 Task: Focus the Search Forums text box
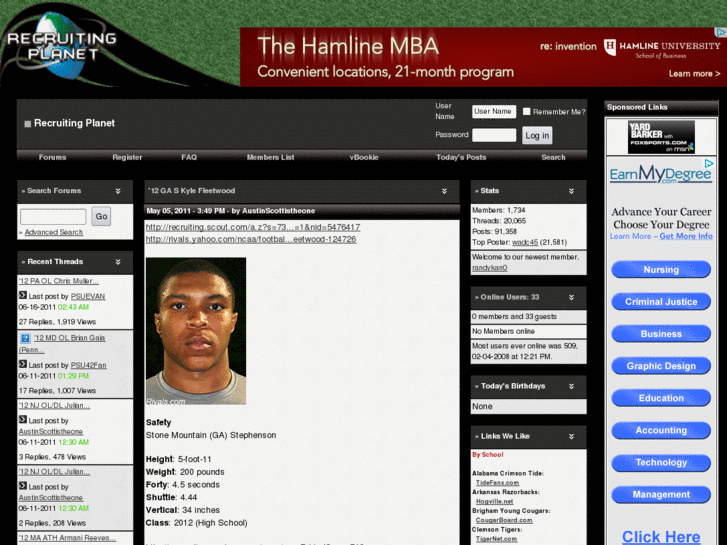pos(53,217)
